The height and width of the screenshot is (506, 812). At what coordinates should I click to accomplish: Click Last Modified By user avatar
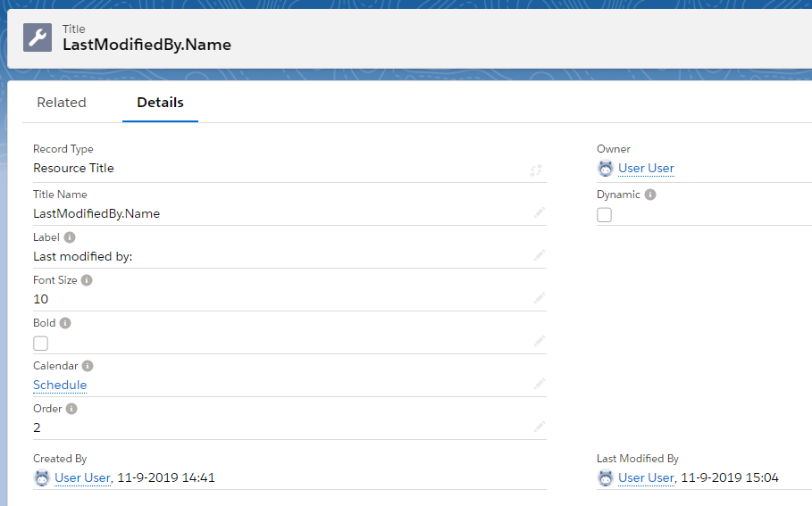click(606, 477)
